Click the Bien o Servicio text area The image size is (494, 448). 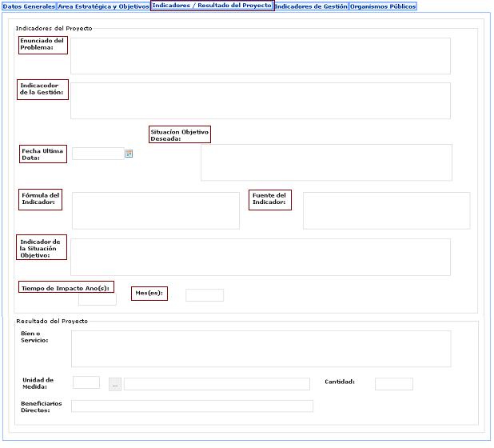click(x=260, y=349)
